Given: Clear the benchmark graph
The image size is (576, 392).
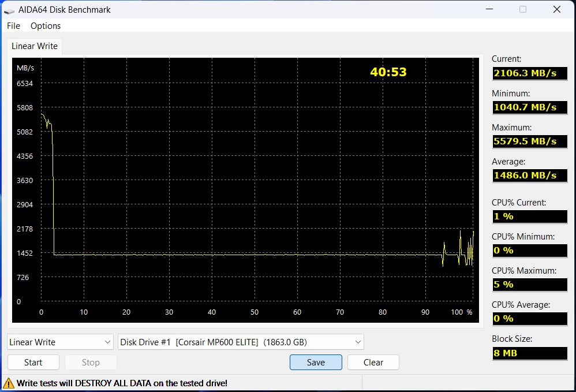Looking at the screenshot, I should pos(373,362).
